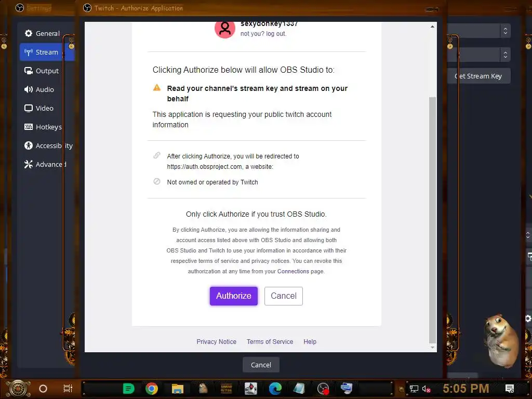
Task: Click the pink user avatar icon
Action: (225, 29)
